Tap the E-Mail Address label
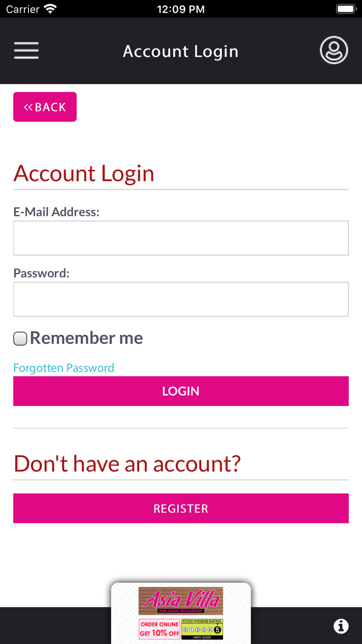Screen dimensions: 362x644 (56, 212)
